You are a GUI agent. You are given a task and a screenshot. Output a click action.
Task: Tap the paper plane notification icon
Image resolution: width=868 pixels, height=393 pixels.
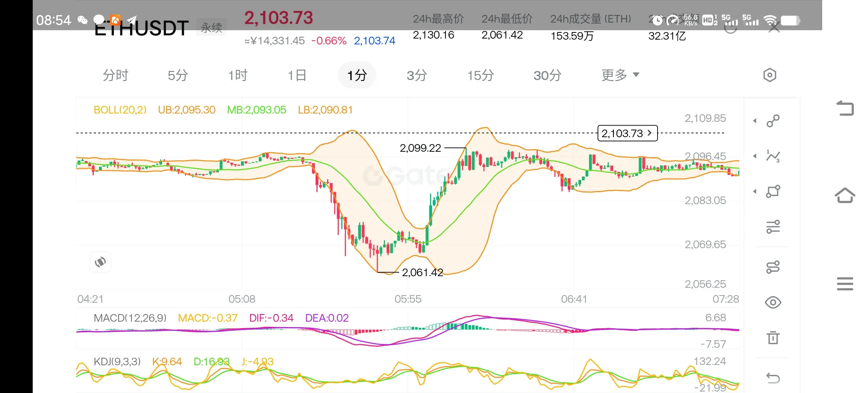(x=132, y=20)
